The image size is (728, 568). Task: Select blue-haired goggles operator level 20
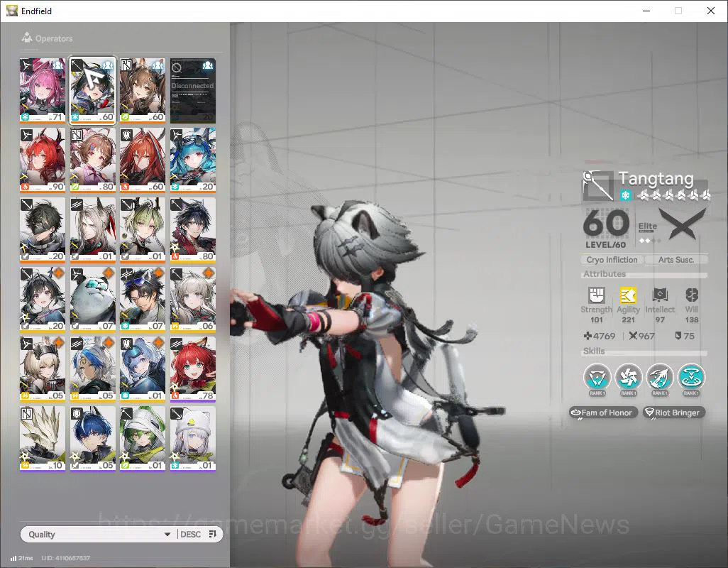point(193,160)
